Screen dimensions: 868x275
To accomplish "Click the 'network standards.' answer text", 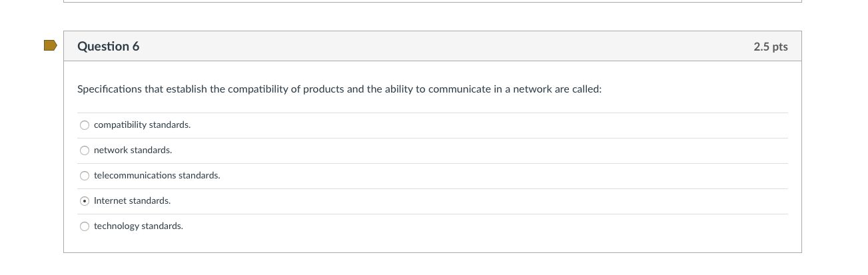I will [133, 150].
